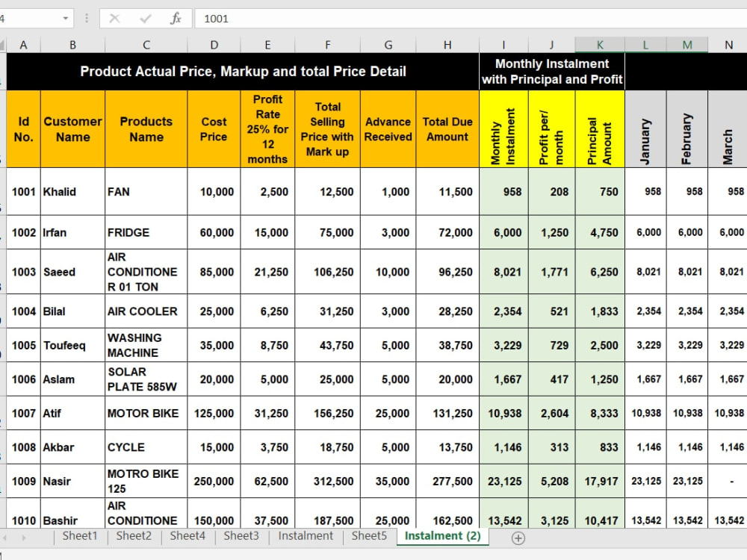Viewport: 747px width, 560px height.
Task: Select monthly instalment 10,938 in column I
Action: coord(503,414)
